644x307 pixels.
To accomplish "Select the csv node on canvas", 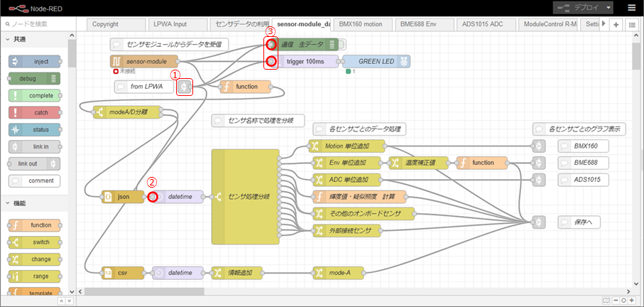I will click(x=123, y=272).
